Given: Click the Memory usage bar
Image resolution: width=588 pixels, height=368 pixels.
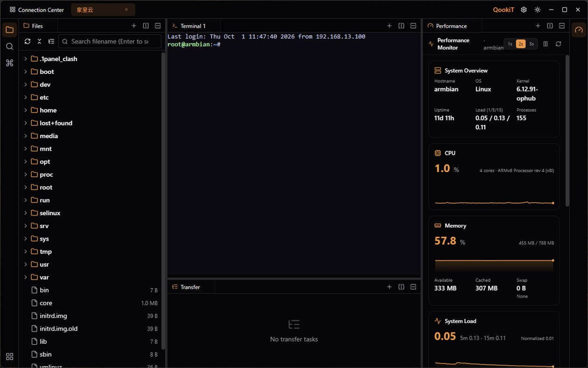Looking at the screenshot, I should 494,265.
